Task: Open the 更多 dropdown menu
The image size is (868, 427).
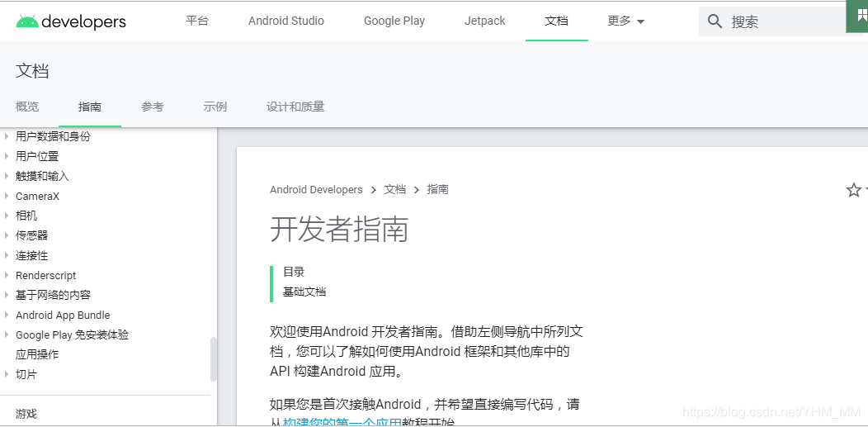Action: (x=625, y=21)
